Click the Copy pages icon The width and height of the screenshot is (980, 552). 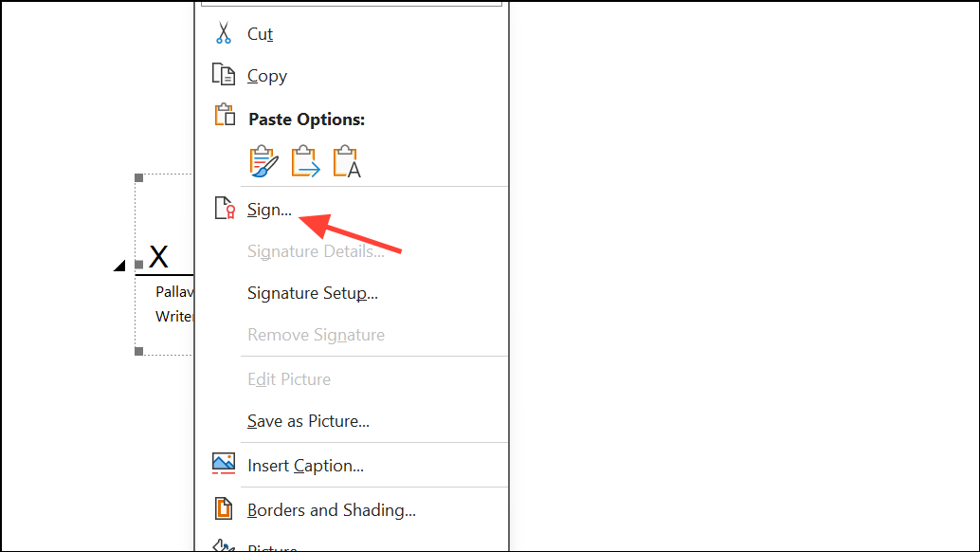[224, 73]
